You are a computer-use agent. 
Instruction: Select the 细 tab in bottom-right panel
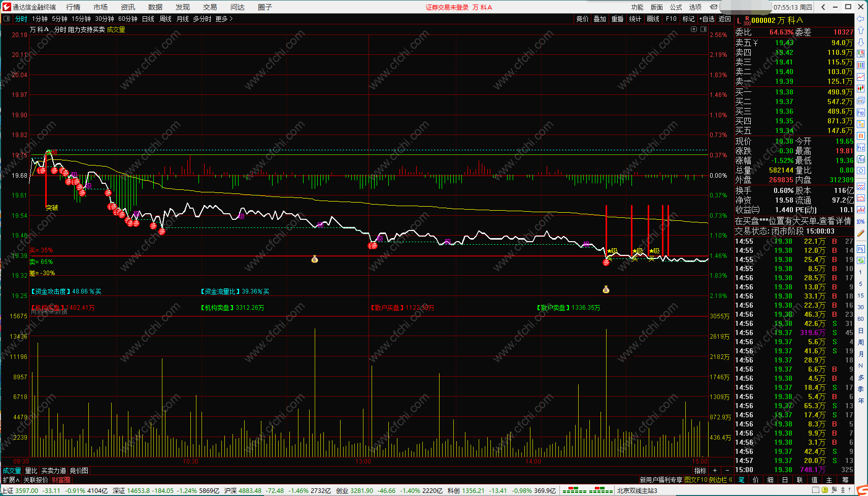[x=770, y=480]
